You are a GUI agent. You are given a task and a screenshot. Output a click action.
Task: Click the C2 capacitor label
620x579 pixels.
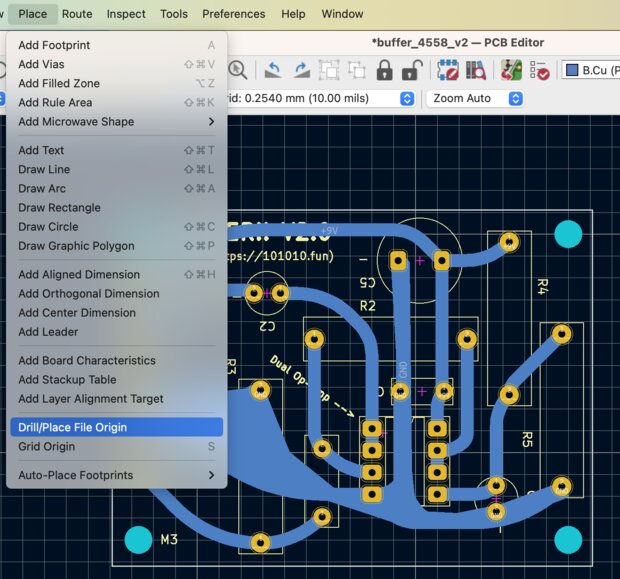coord(267,326)
